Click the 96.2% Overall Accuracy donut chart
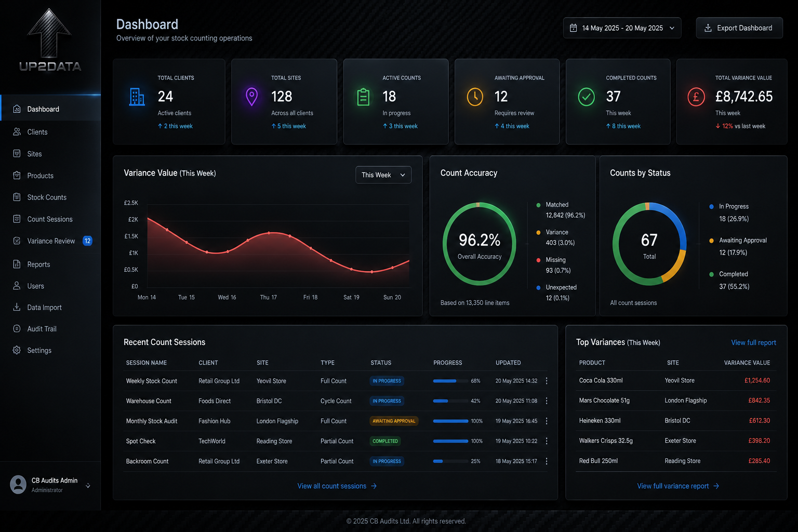 [480, 244]
